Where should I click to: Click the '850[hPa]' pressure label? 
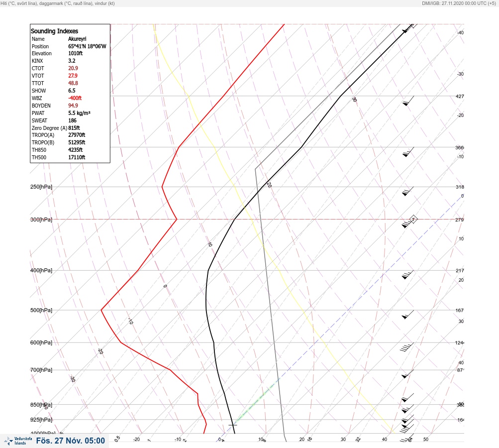tap(41, 405)
